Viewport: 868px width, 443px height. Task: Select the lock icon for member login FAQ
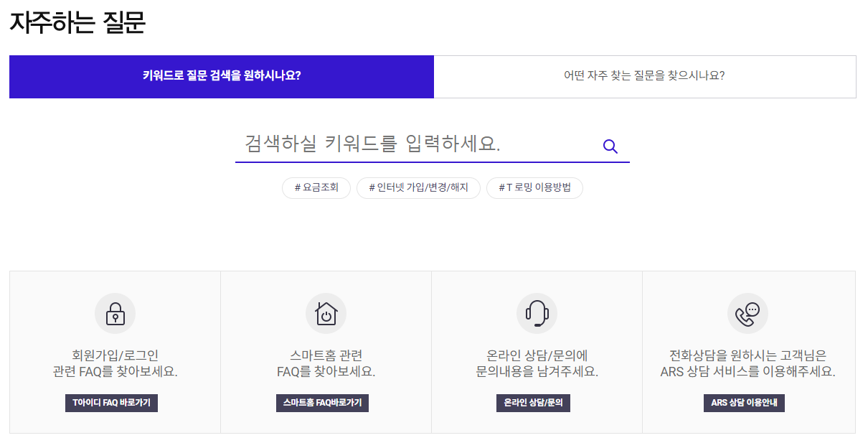[115, 313]
